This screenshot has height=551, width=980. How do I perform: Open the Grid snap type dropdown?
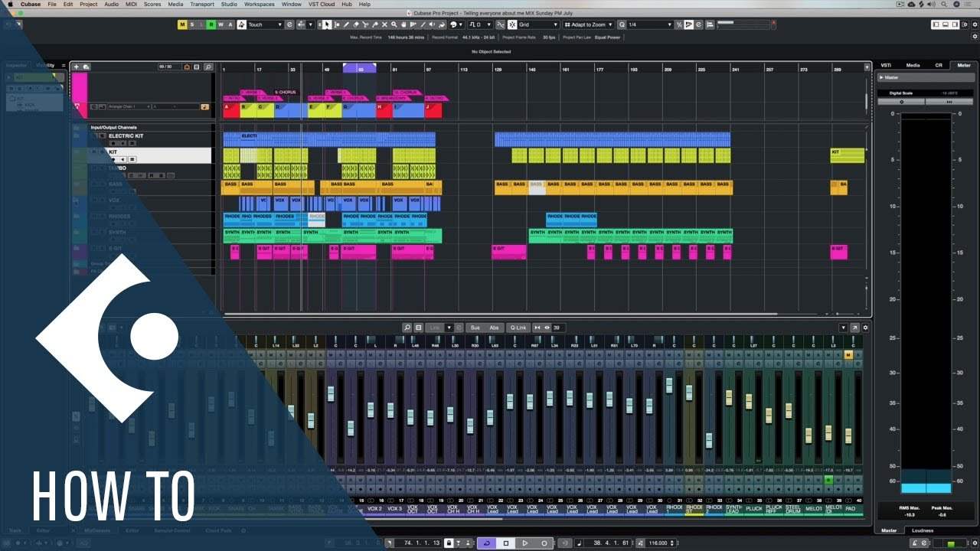tap(538, 24)
